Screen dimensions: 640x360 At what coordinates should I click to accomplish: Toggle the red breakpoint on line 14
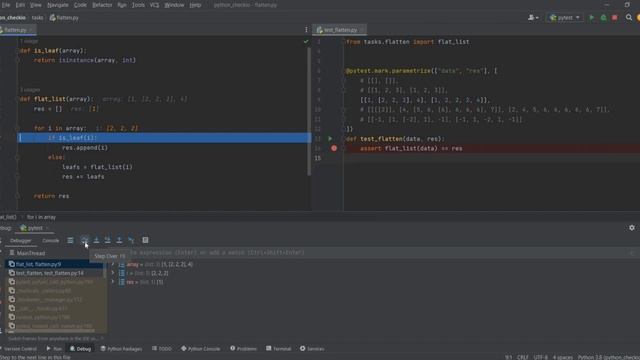pyautogui.click(x=334, y=148)
